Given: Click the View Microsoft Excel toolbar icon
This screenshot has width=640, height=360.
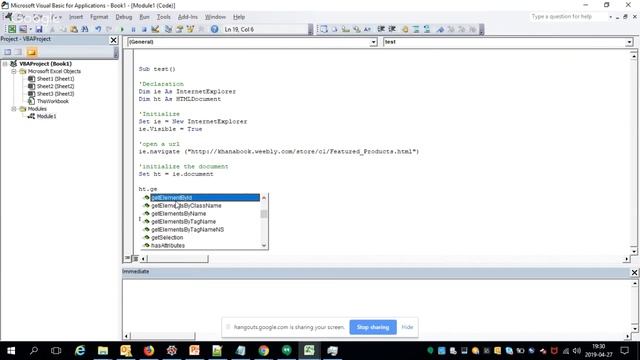Looking at the screenshot, I should coord(12,29).
